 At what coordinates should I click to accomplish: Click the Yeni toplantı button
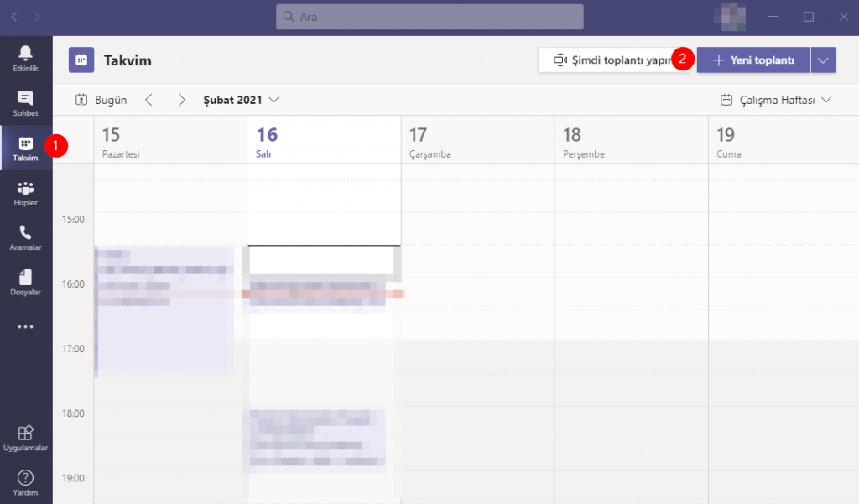coord(753,60)
